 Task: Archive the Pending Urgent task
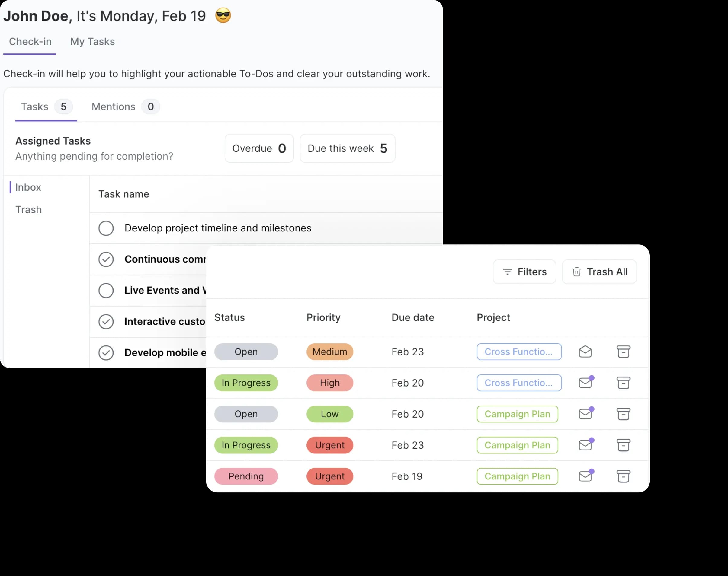click(623, 476)
